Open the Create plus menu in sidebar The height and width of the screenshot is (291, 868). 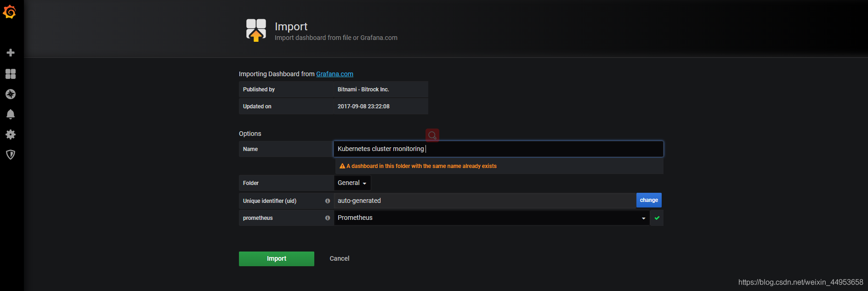click(x=11, y=53)
